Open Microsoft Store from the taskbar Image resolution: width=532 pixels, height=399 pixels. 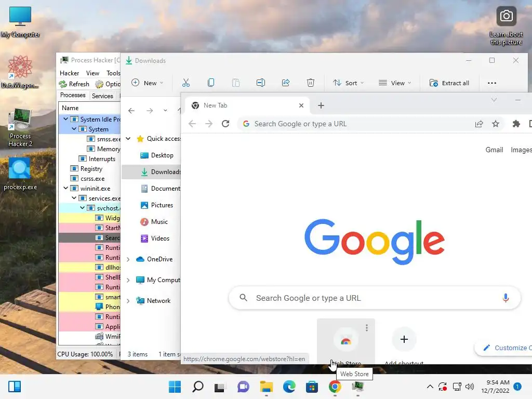click(312, 387)
